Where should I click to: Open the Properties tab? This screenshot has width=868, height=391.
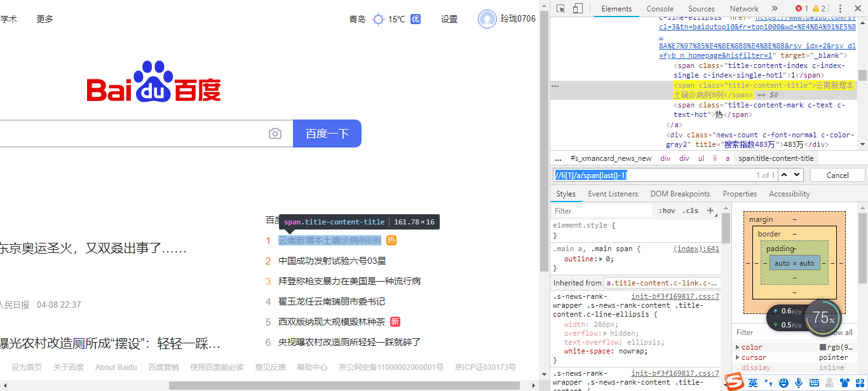[740, 194]
